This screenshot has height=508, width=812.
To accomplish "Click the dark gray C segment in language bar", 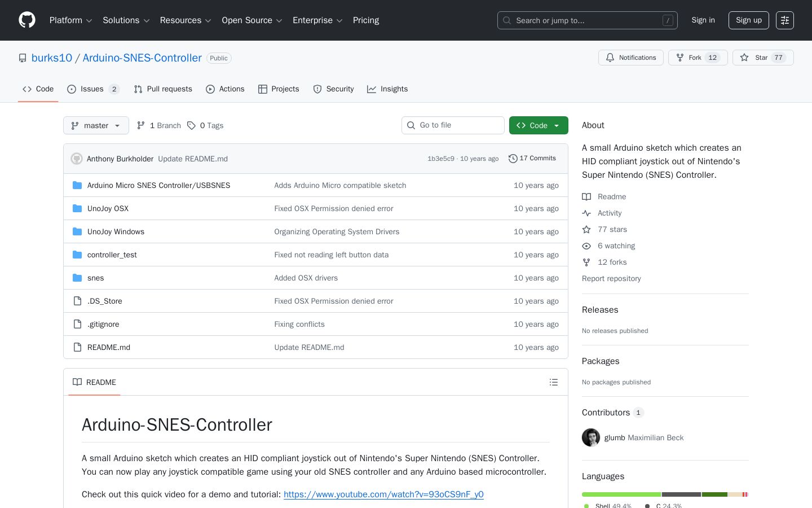I will pos(681,494).
